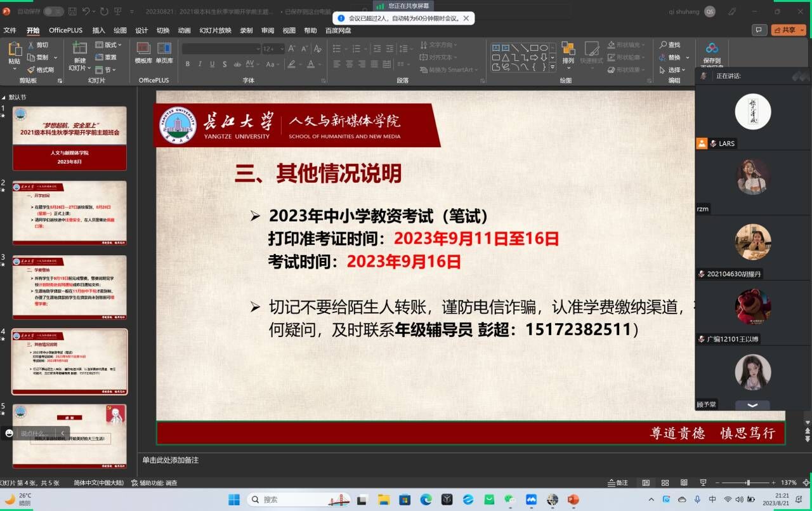Toggle the 自动保存 autosave switch
This screenshot has width=812, height=511.
pyautogui.click(x=53, y=11)
